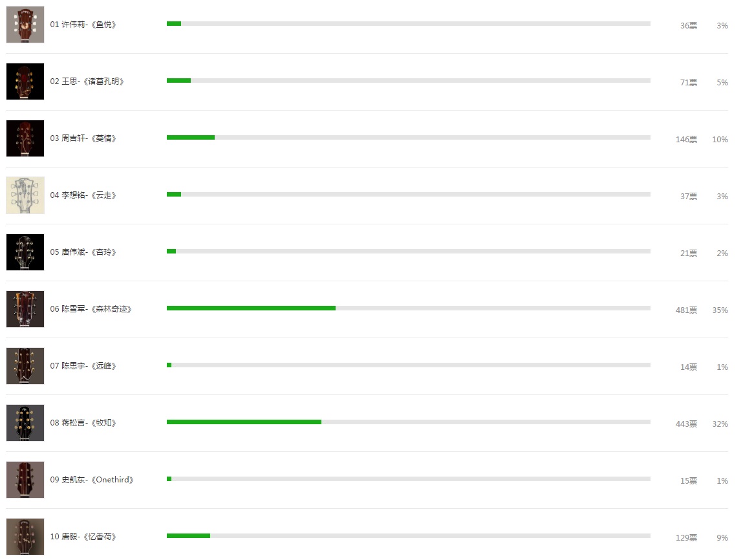Image resolution: width=743 pixels, height=560 pixels.
Task: View thumbnail for entry 07 远峰
Action: pos(25,366)
